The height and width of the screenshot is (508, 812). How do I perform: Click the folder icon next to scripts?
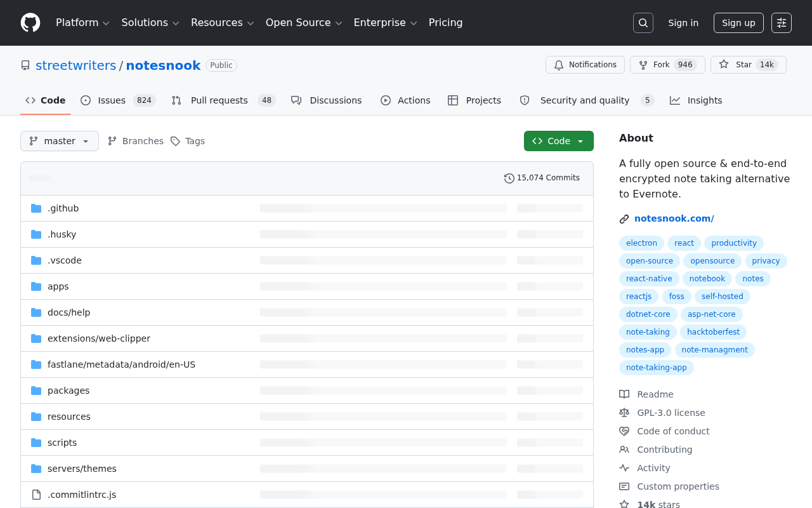coord(36,443)
